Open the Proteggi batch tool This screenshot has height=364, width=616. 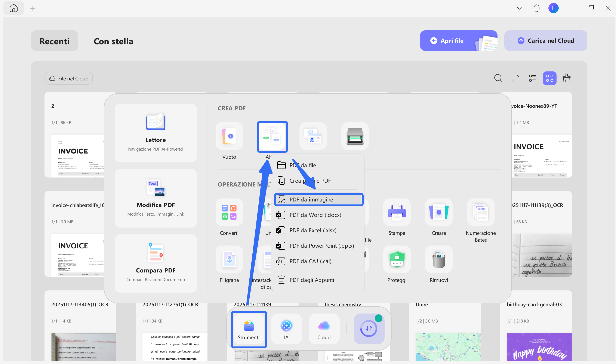[397, 259]
